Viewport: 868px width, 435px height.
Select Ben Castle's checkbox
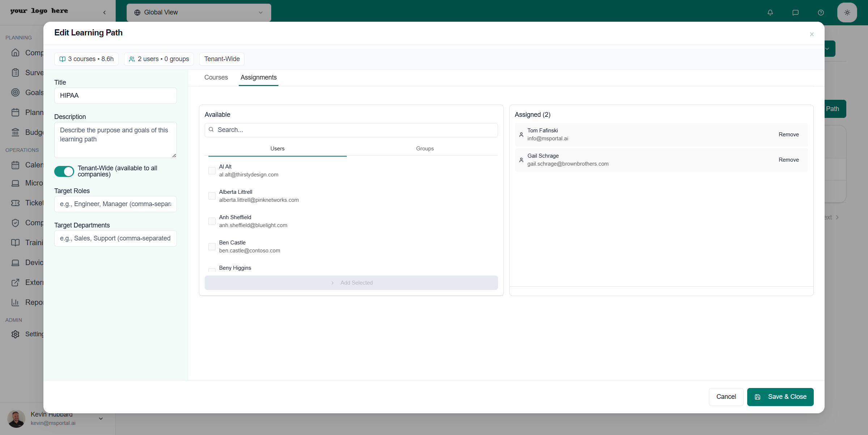pos(212,246)
